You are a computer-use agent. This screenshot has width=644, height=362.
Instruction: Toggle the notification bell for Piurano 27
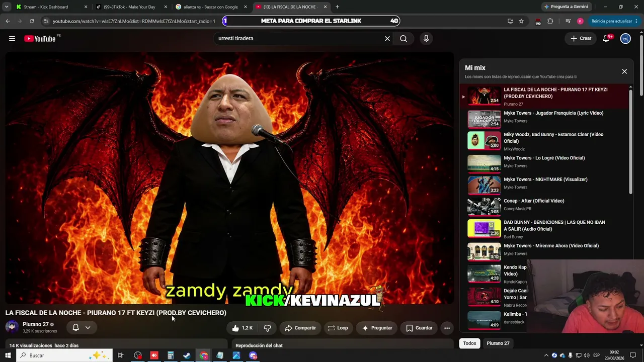point(75,328)
